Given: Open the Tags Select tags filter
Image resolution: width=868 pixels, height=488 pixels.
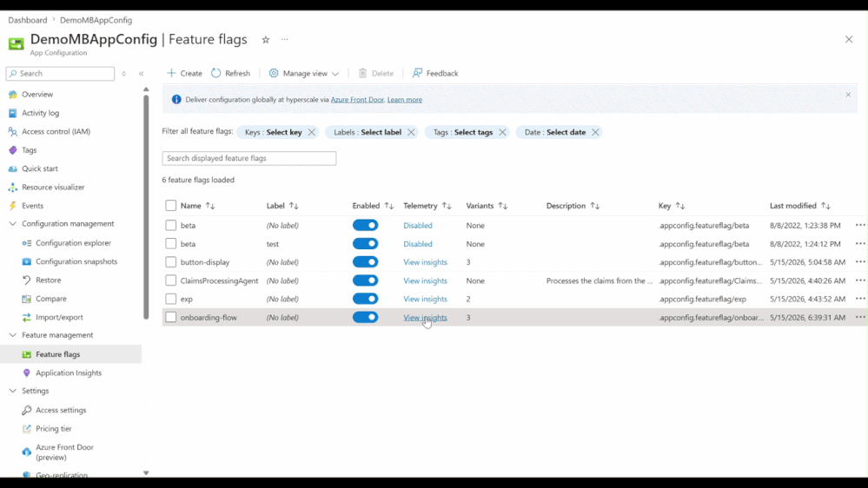Looking at the screenshot, I should click(x=463, y=132).
